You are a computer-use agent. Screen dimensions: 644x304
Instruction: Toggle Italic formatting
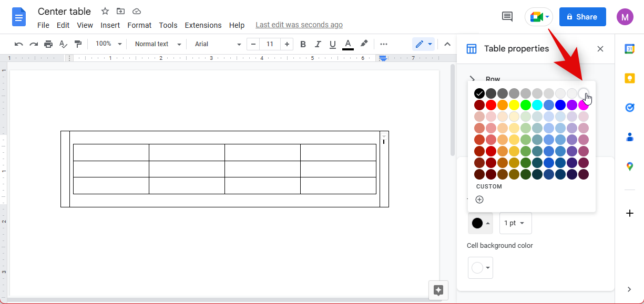tap(318, 44)
